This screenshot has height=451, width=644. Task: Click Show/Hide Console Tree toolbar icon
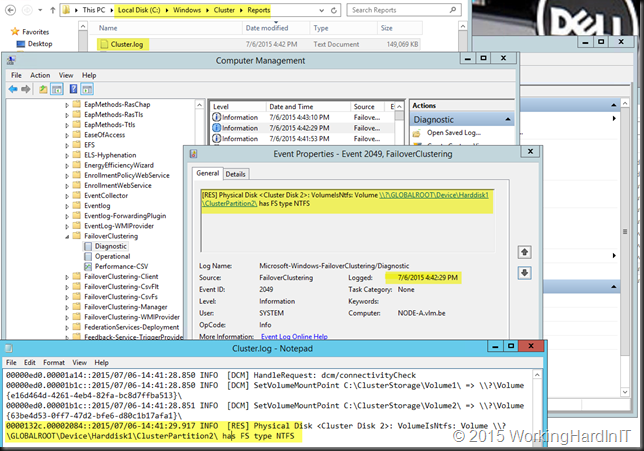pyautogui.click(x=57, y=89)
